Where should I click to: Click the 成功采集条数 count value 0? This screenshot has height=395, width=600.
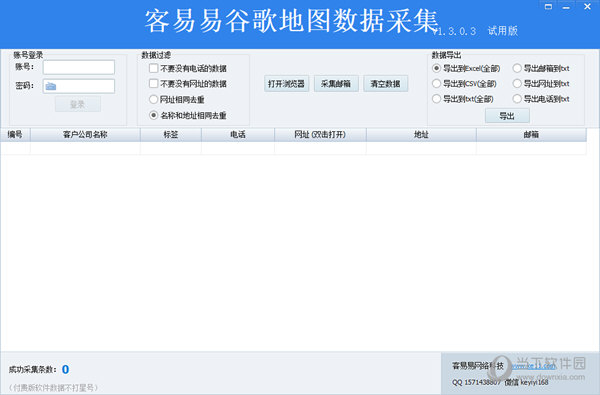click(65, 369)
